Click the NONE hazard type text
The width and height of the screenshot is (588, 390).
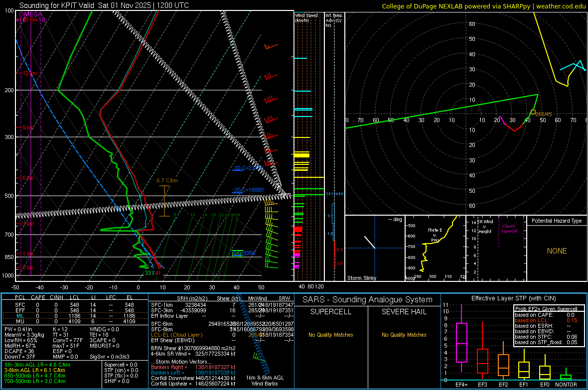coord(557,251)
